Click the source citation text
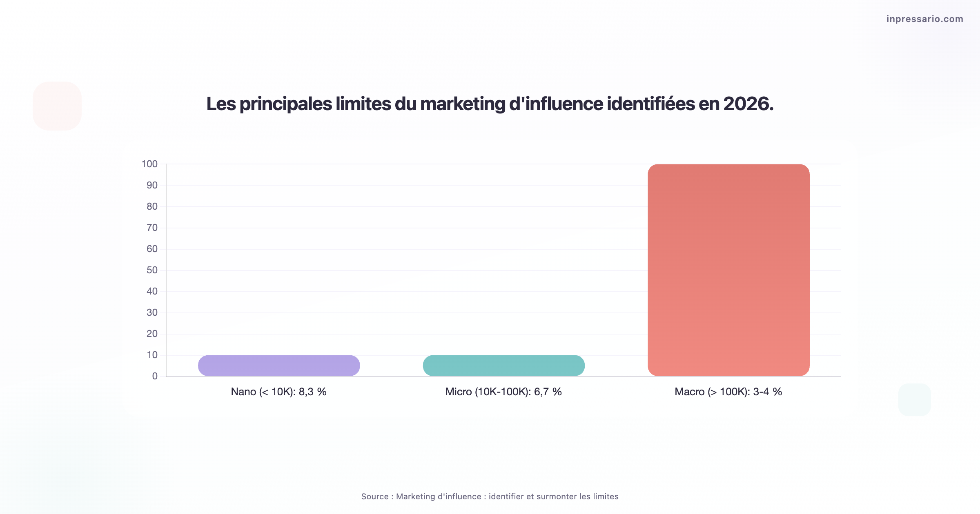The width and height of the screenshot is (980, 514). [x=490, y=497]
